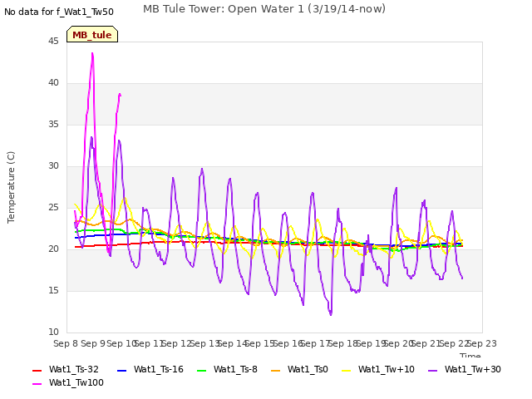
Task: Click the Sep 8 x-axis date label
Action: 66,343
